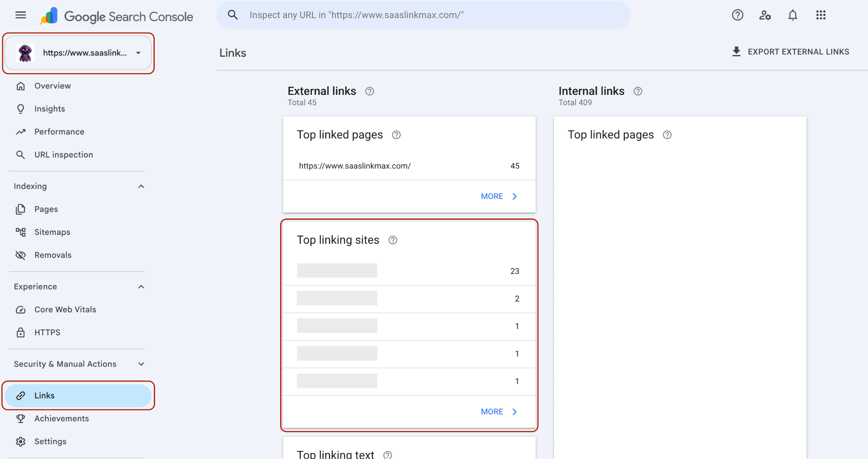
Task: Open help for External links
Action: 370,91
